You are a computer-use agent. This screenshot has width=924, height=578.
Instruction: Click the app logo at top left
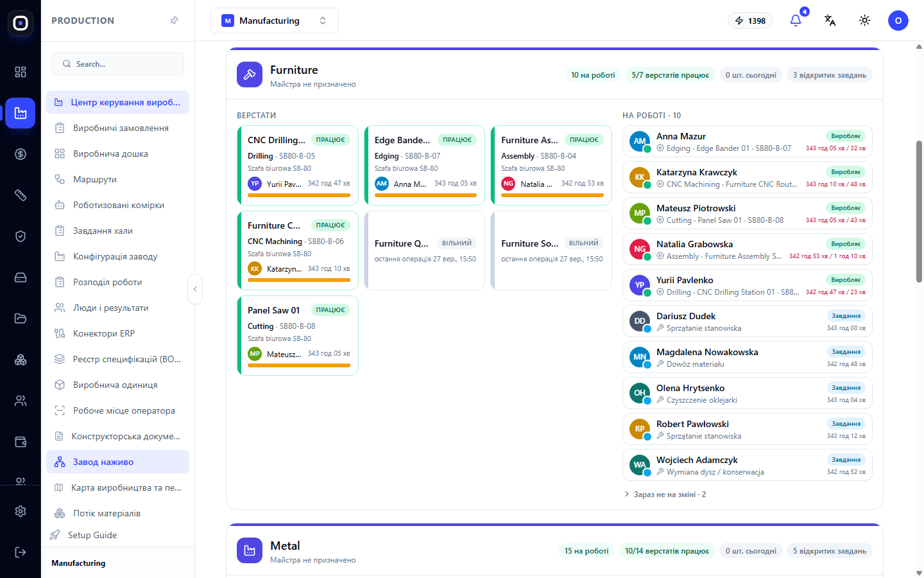[21, 23]
